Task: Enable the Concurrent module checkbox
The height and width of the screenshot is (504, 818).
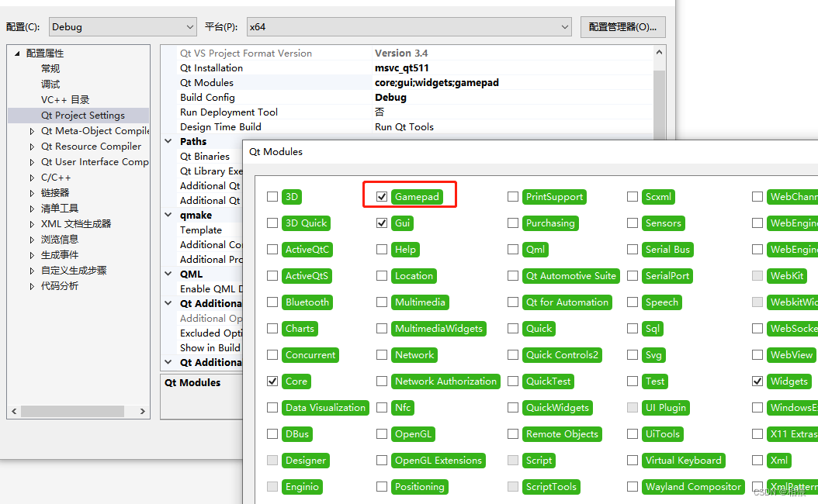Action: 272,354
